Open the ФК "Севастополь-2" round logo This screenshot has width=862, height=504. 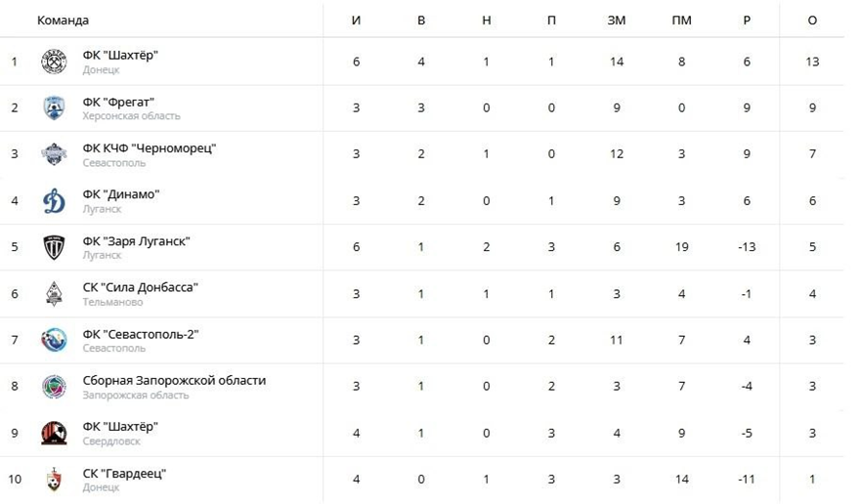point(54,340)
